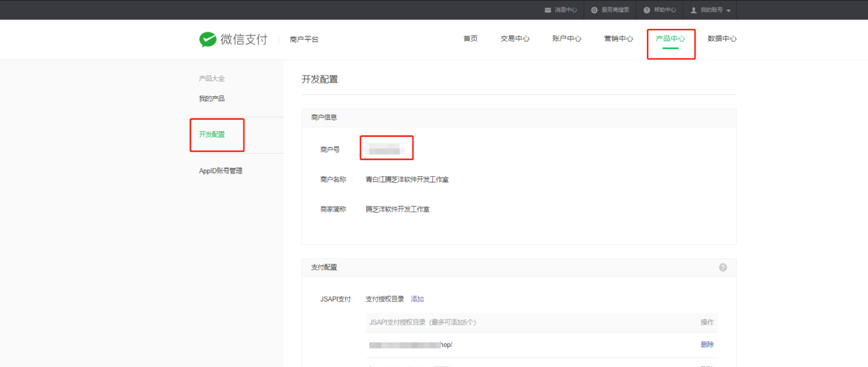Click the 开发配置 page heading
Image resolution: width=868 pixels, height=367 pixels.
(320, 79)
